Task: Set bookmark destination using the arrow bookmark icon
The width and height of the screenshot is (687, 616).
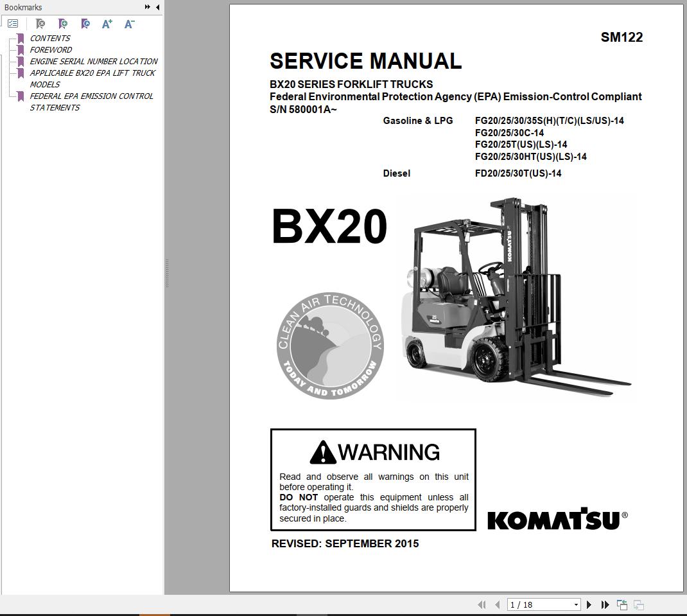Action: [85, 24]
